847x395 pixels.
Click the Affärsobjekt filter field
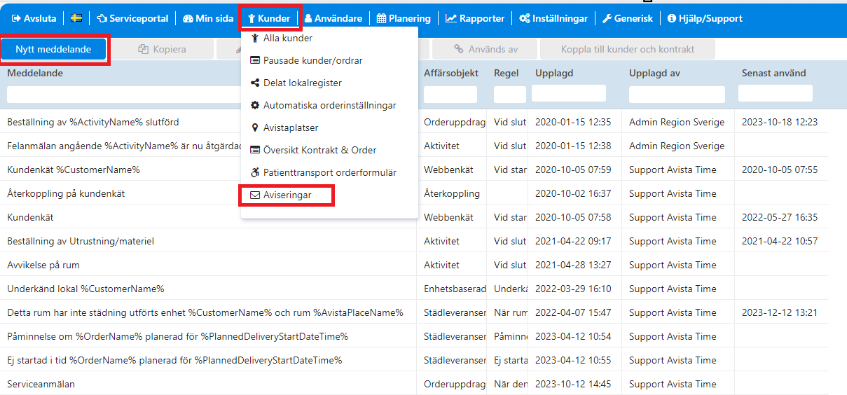click(x=451, y=95)
